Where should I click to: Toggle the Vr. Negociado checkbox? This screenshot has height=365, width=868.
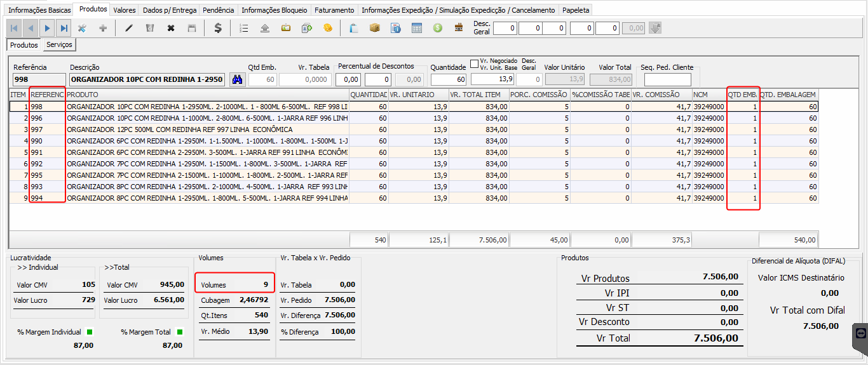(474, 63)
